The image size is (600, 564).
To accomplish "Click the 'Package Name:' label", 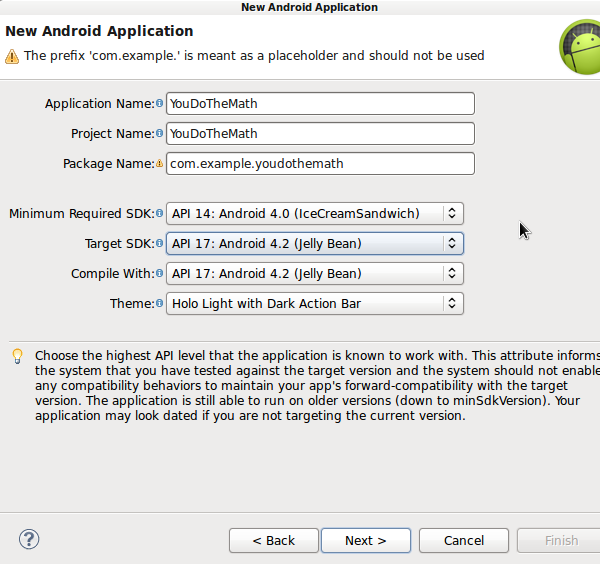I will pyautogui.click(x=109, y=164).
